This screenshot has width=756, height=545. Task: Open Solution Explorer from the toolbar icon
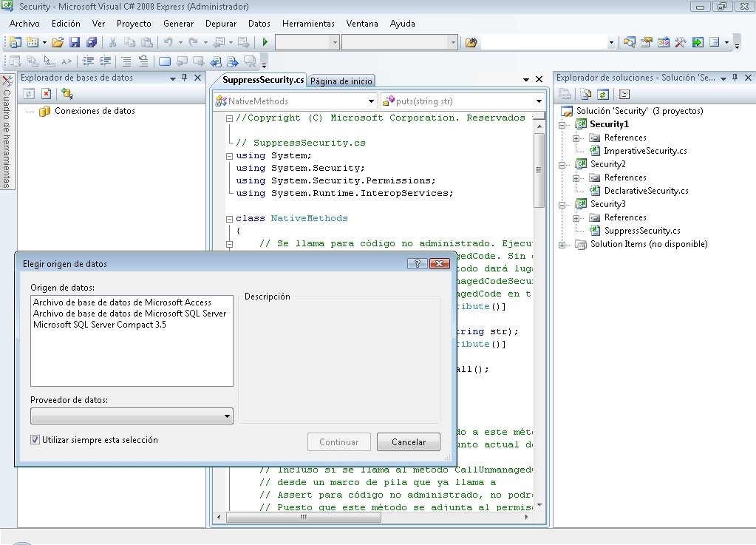[629, 42]
